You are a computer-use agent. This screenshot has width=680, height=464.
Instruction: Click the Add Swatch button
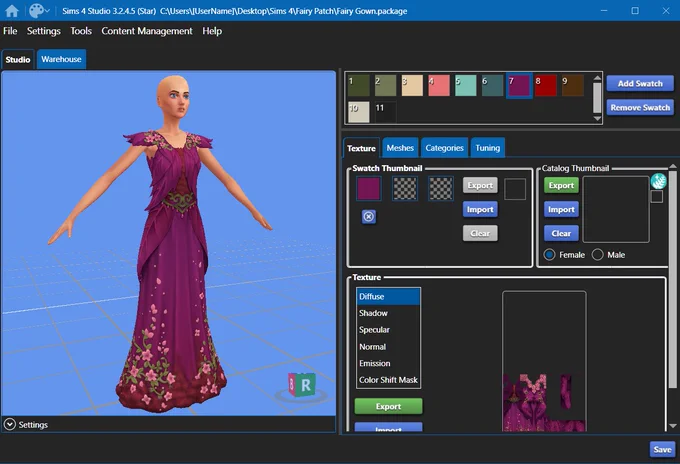pyautogui.click(x=640, y=83)
